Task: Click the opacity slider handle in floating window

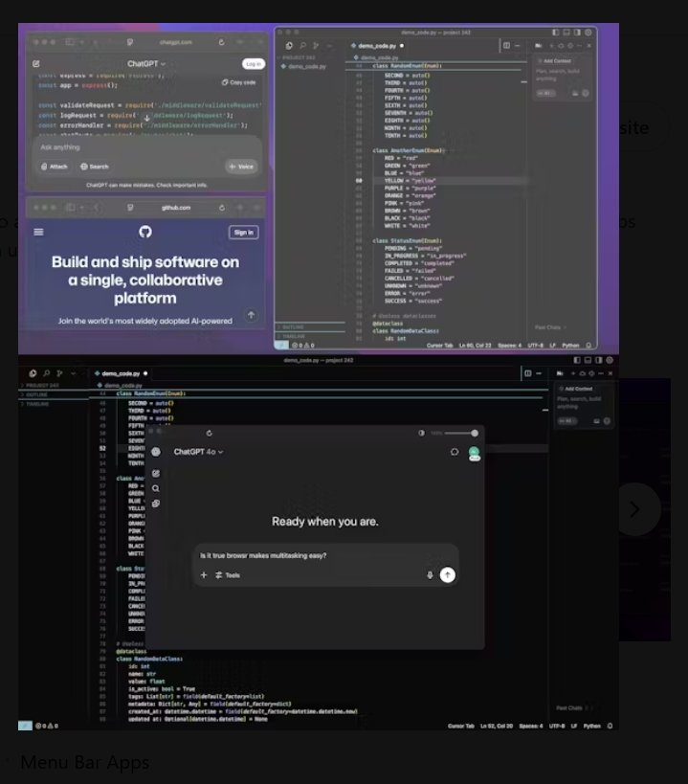Action: pyautogui.click(x=475, y=433)
